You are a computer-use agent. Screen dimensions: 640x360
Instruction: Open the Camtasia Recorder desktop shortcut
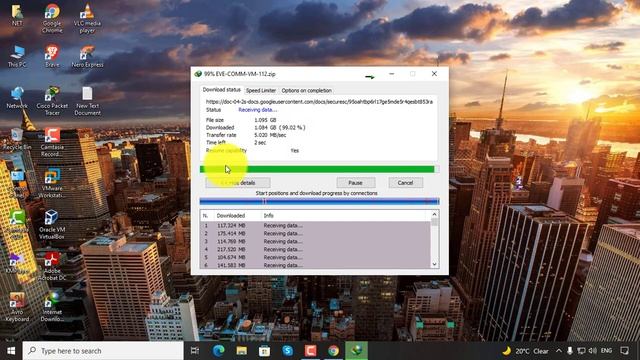(52, 142)
